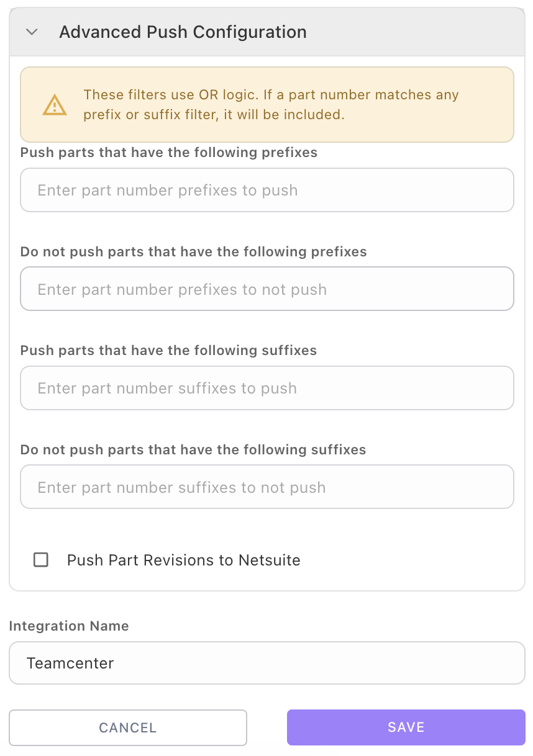Viewport: 533px width, 756px height.
Task: Click the Integration Name label
Action: [69, 626]
